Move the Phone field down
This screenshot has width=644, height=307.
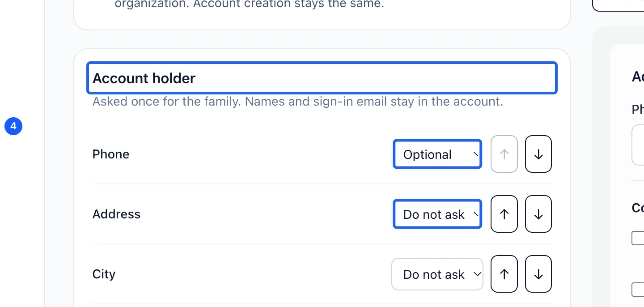(x=538, y=154)
